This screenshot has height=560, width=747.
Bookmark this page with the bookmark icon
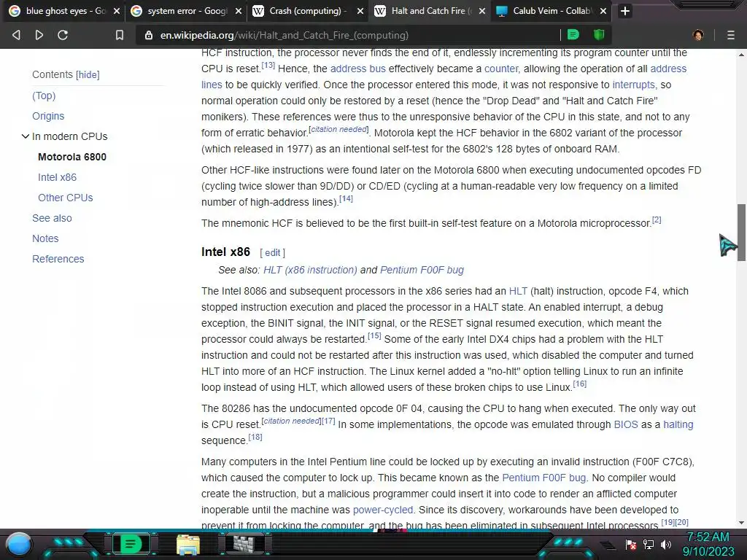120,35
